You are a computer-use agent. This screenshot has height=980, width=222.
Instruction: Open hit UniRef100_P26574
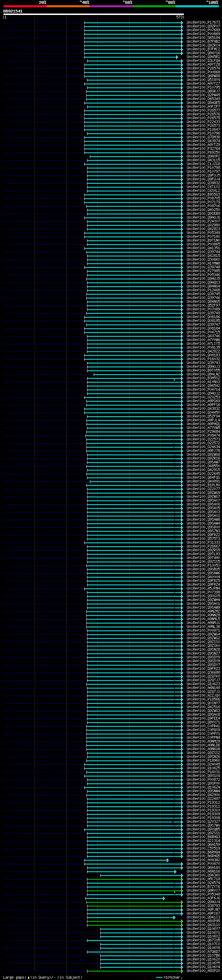click(x=203, y=68)
